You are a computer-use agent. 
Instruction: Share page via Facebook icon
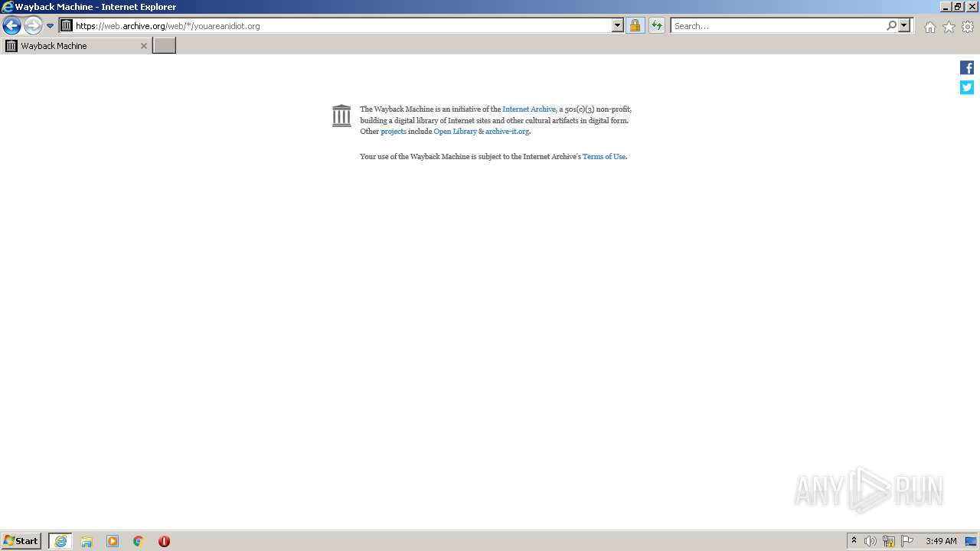coord(967,68)
